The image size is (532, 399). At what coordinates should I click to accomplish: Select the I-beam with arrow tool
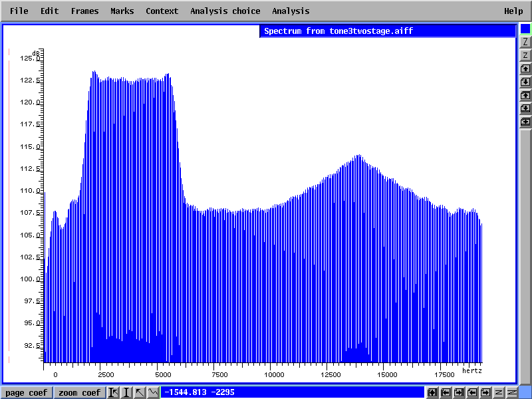[x=114, y=392]
